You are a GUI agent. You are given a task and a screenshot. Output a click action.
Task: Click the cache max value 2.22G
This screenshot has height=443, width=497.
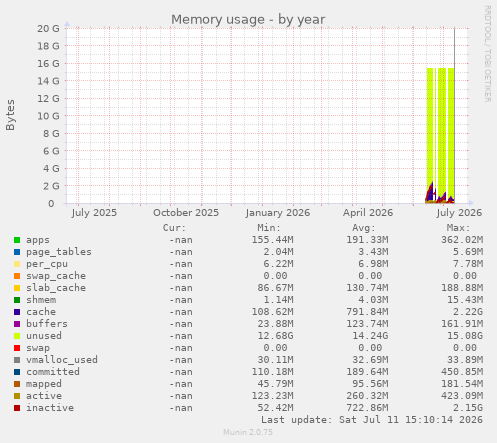click(x=468, y=312)
